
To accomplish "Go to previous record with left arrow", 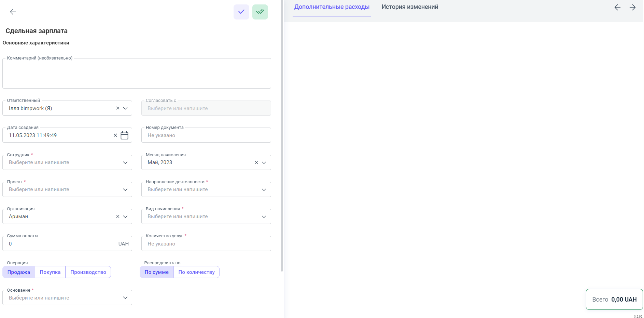I will [617, 8].
